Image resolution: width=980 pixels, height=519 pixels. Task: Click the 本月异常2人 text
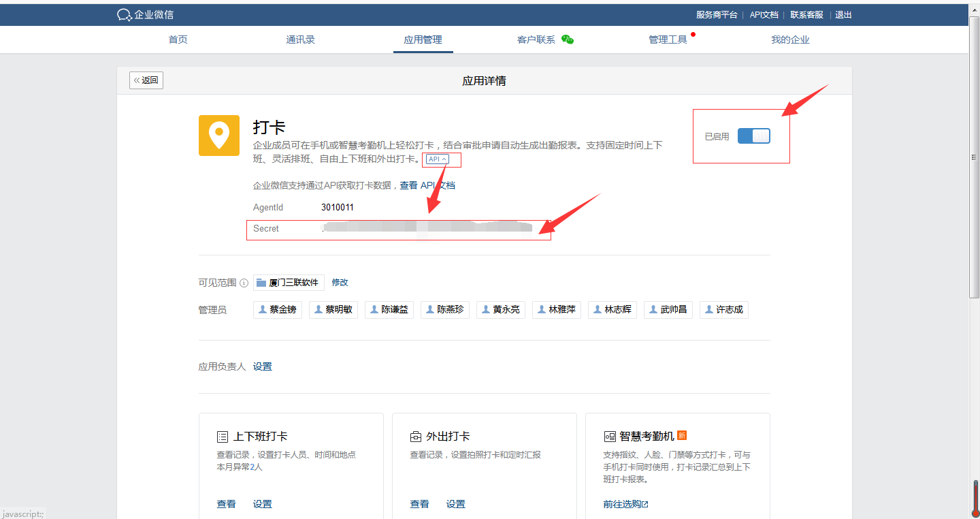tap(240, 467)
